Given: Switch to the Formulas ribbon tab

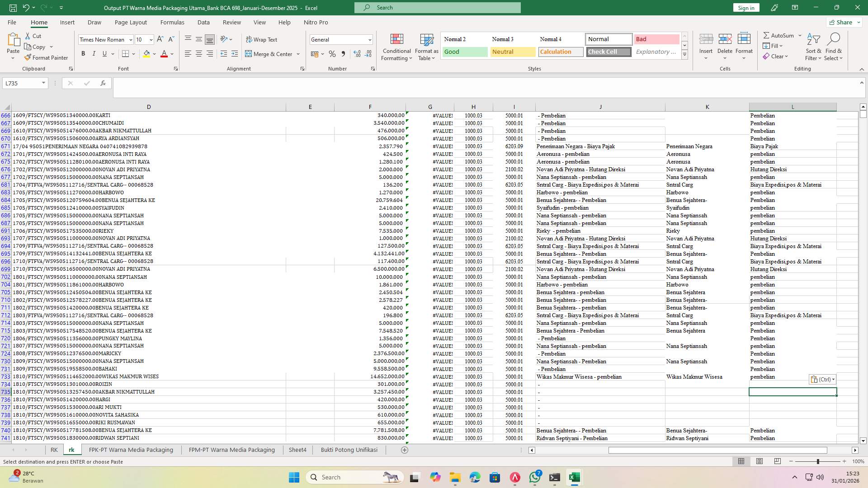Looking at the screenshot, I should coord(172,22).
